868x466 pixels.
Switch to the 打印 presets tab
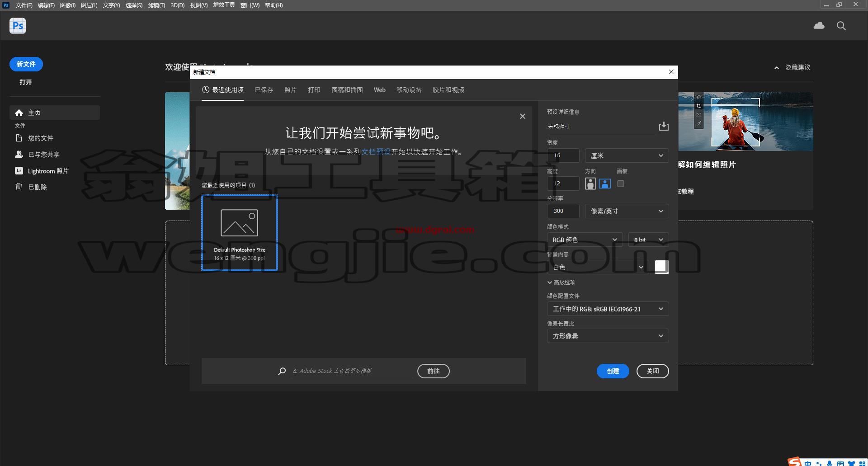point(314,89)
